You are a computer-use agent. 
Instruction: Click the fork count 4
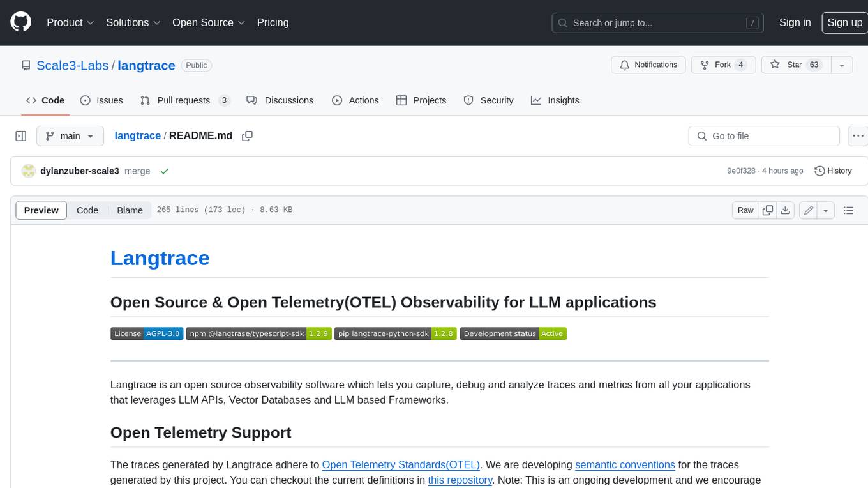point(740,65)
